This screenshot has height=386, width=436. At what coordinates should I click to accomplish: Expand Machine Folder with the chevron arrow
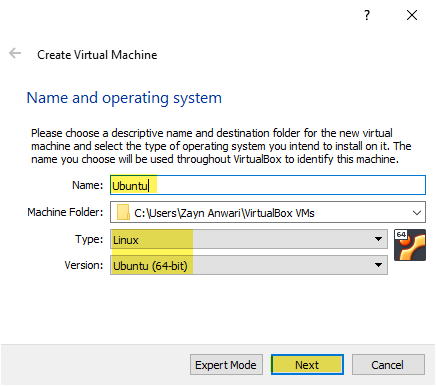[417, 212]
